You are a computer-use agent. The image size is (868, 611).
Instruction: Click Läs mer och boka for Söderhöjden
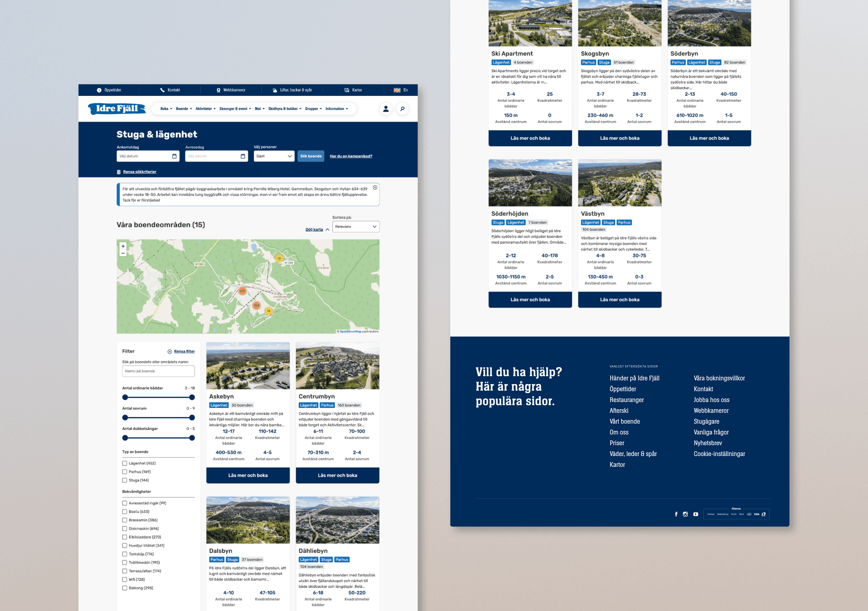click(x=530, y=300)
